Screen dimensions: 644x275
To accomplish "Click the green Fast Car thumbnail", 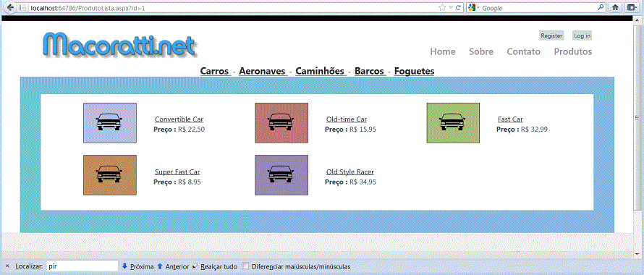I will [x=453, y=123].
